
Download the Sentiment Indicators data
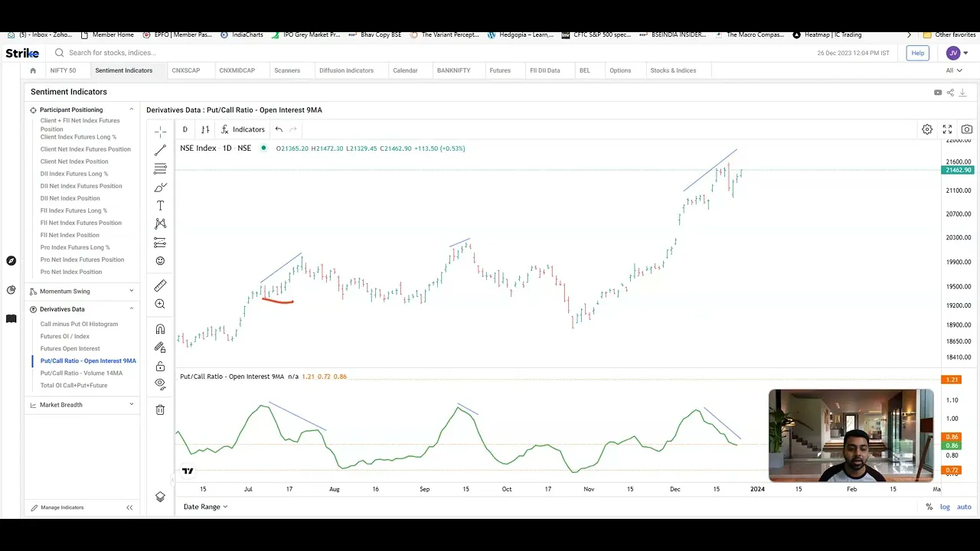pyautogui.click(x=962, y=93)
